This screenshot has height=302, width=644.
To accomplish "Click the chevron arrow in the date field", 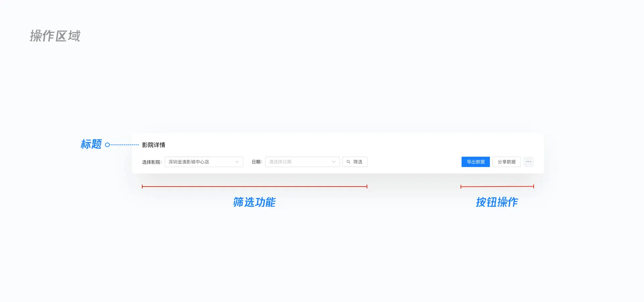I will pos(334,162).
